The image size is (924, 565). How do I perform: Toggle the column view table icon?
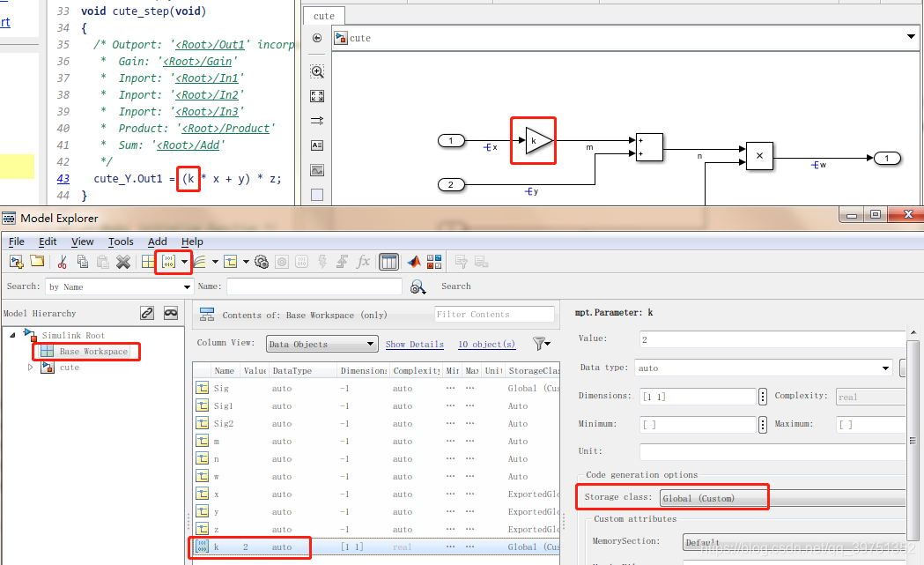[388, 262]
